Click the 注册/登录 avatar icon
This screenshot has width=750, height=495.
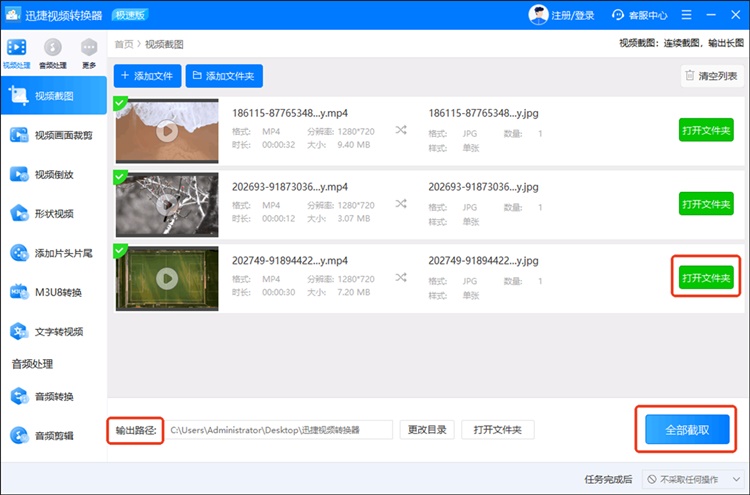tap(538, 15)
